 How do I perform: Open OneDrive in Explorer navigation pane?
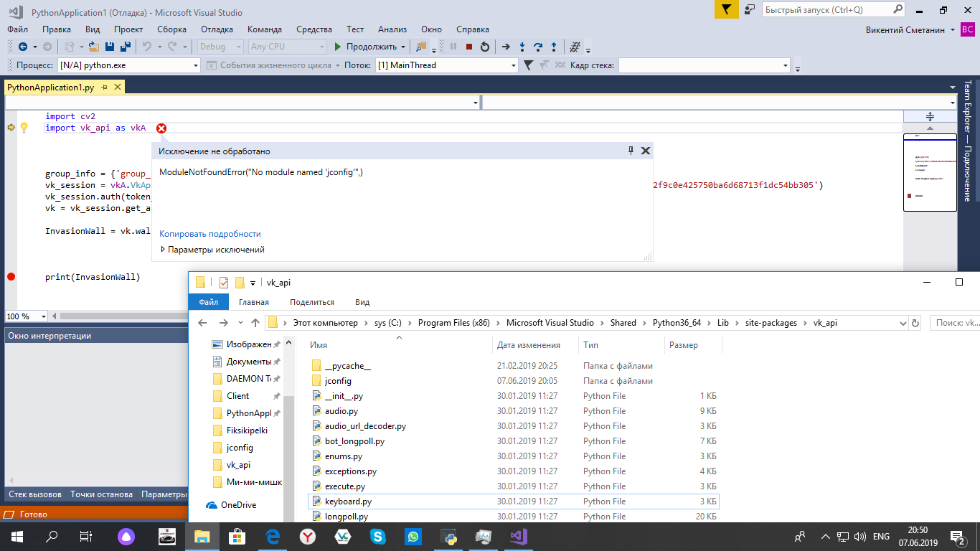(238, 505)
